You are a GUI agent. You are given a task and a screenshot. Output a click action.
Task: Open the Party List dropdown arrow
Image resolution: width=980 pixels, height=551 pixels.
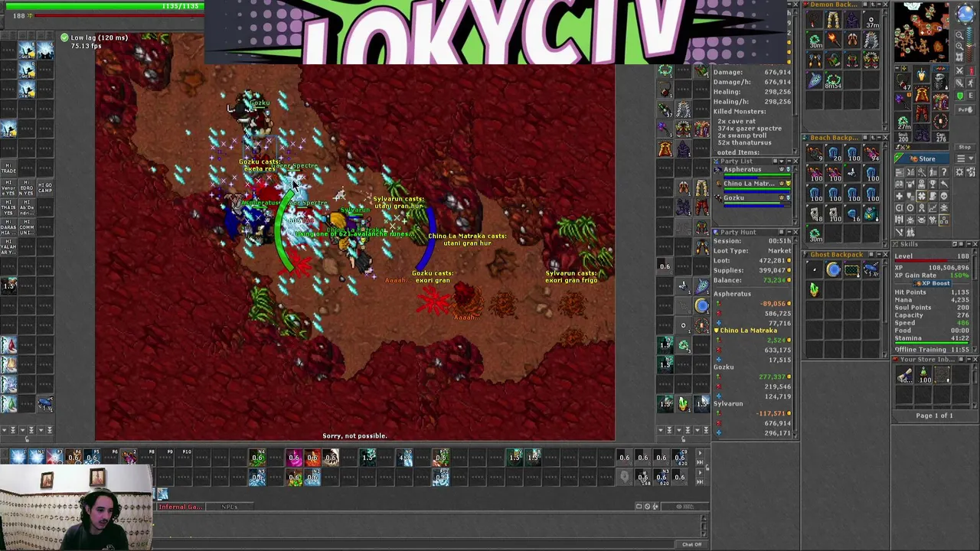(x=781, y=161)
